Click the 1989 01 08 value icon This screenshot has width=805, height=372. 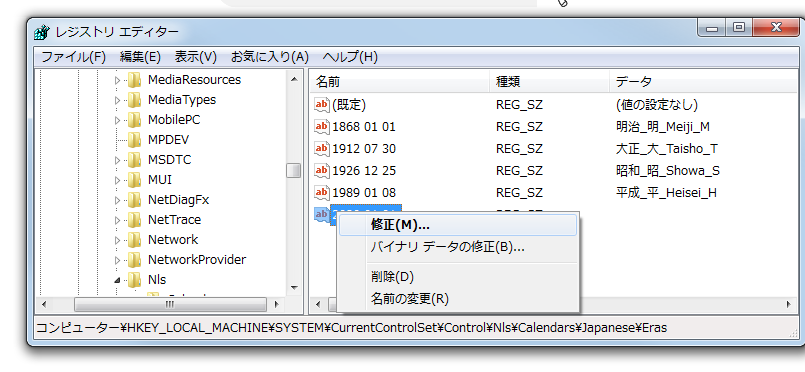point(322,192)
